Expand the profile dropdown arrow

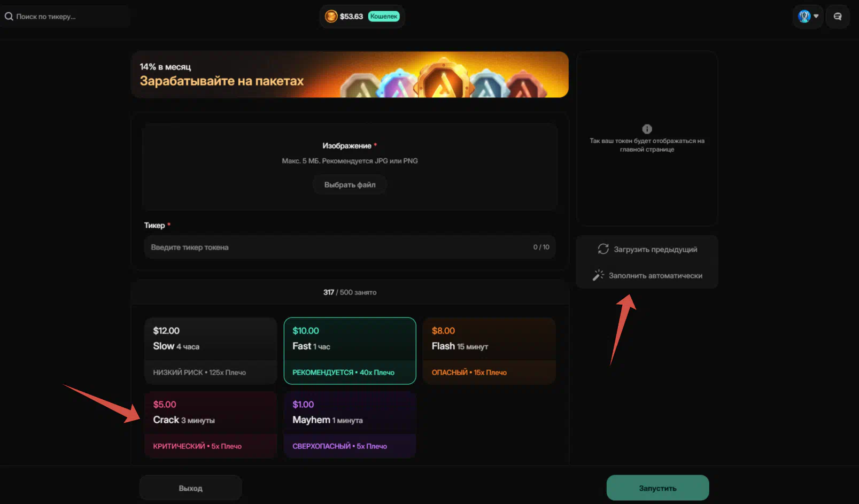[816, 17]
